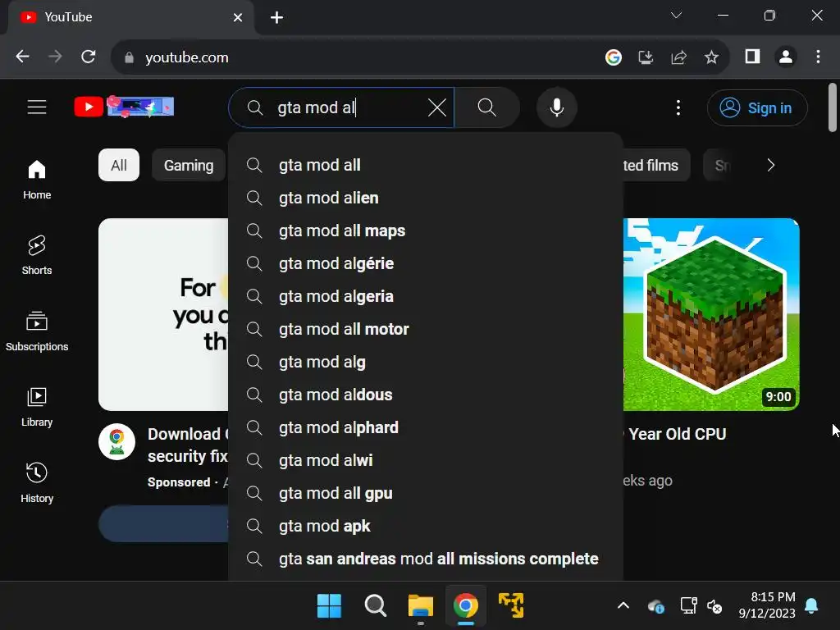
Task: Click the page vertical scrollbar
Action: [832, 107]
